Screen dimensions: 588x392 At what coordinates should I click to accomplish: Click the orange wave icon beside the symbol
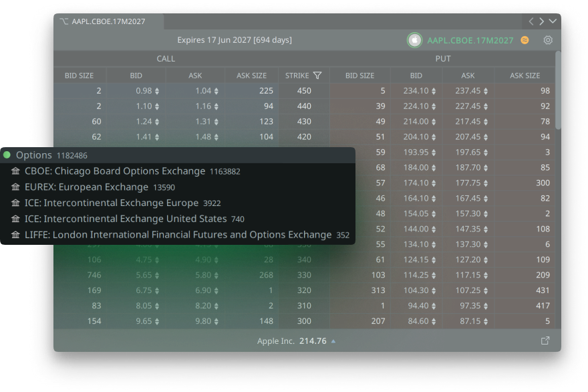point(525,40)
